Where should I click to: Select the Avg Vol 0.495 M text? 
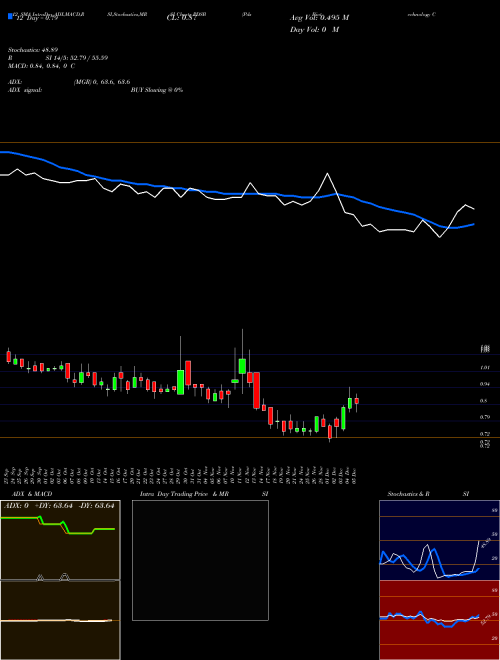[x=319, y=18]
